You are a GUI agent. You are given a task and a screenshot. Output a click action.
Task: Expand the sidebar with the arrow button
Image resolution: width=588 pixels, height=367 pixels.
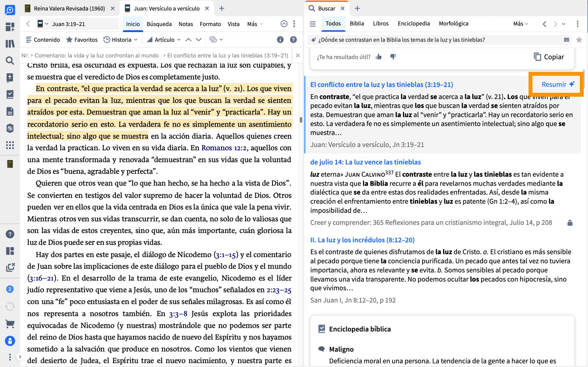20,357
